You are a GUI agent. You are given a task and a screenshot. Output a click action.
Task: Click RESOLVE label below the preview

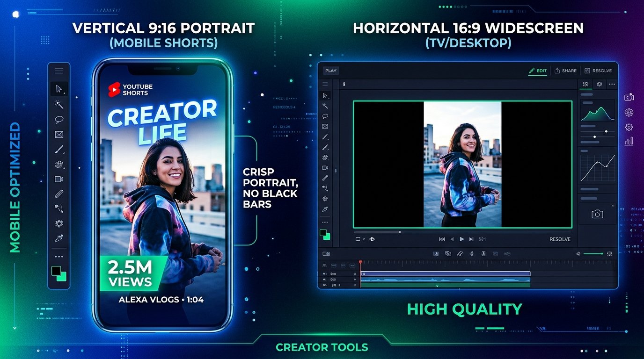pyautogui.click(x=560, y=239)
